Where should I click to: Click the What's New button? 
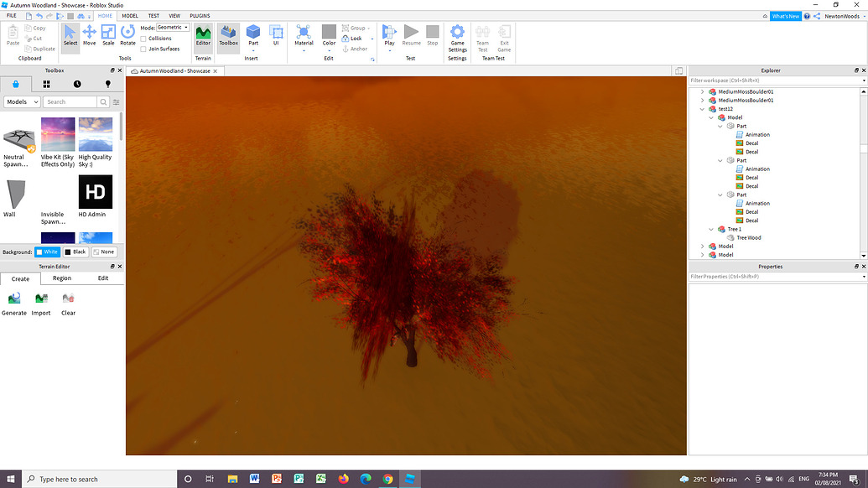pos(786,16)
